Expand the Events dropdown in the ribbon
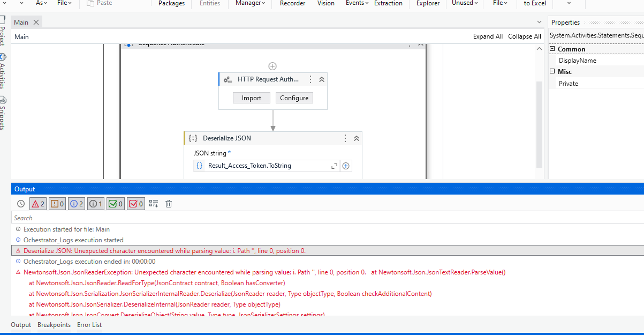The image size is (644, 335). click(x=355, y=4)
